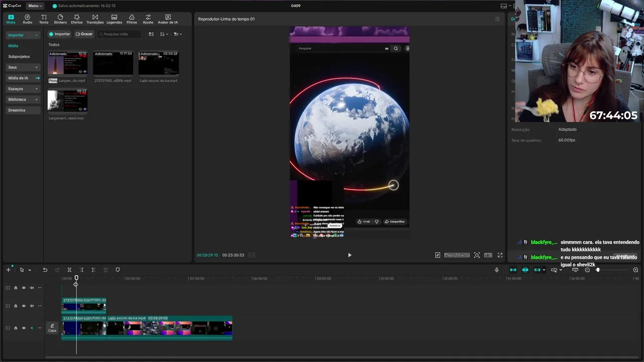Click the timeline add (+) button
Viewport: 644px width, 362px height.
pos(8,270)
